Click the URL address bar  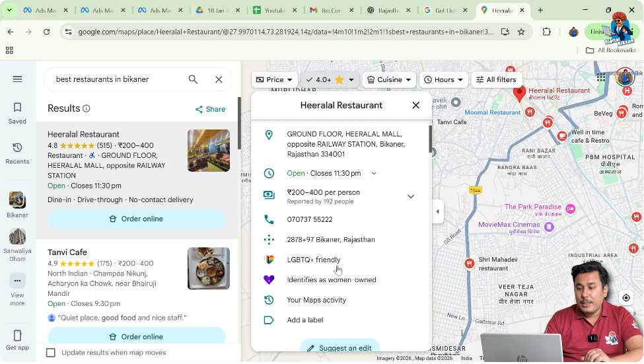pos(285,32)
